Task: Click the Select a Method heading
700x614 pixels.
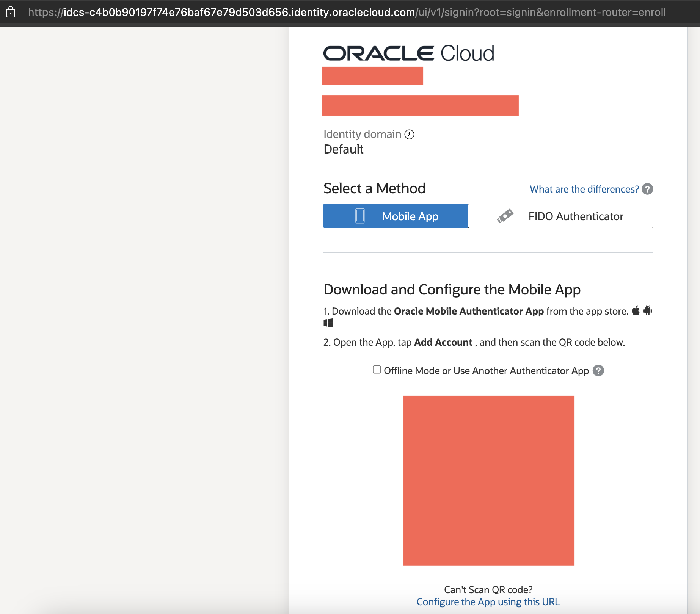Action: 374,188
